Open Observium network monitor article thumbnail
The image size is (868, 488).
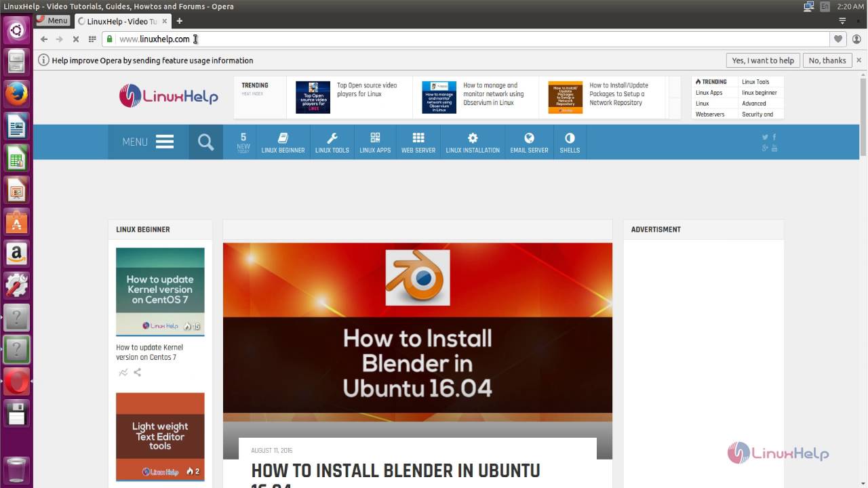click(439, 97)
